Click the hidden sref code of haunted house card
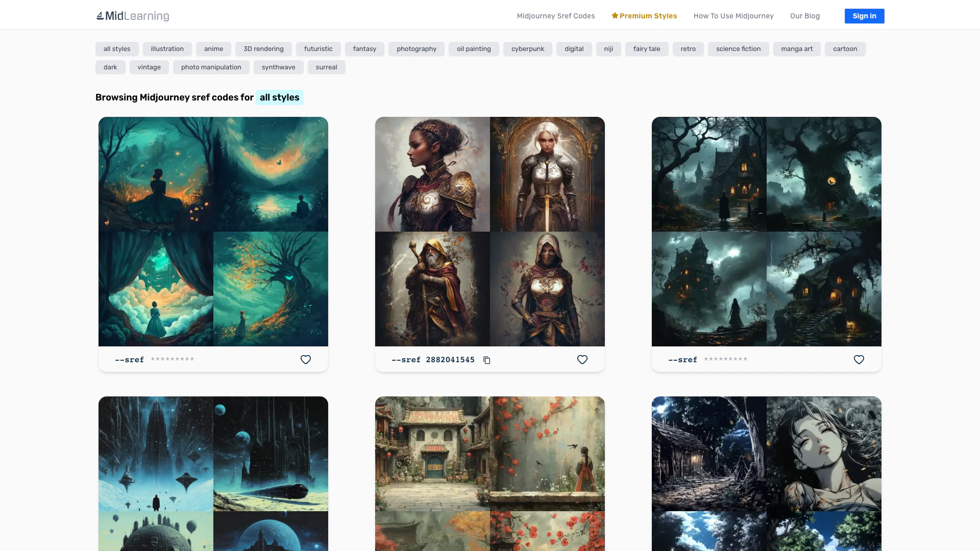The height and width of the screenshot is (551, 980). click(x=725, y=360)
